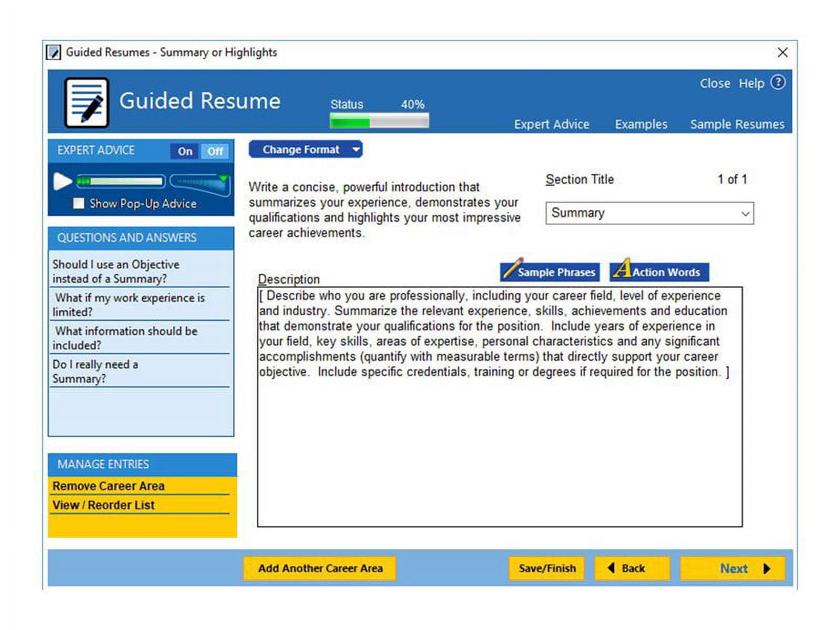Open the Expert Advice tab
This screenshot has height=630, width=840.
tap(552, 124)
